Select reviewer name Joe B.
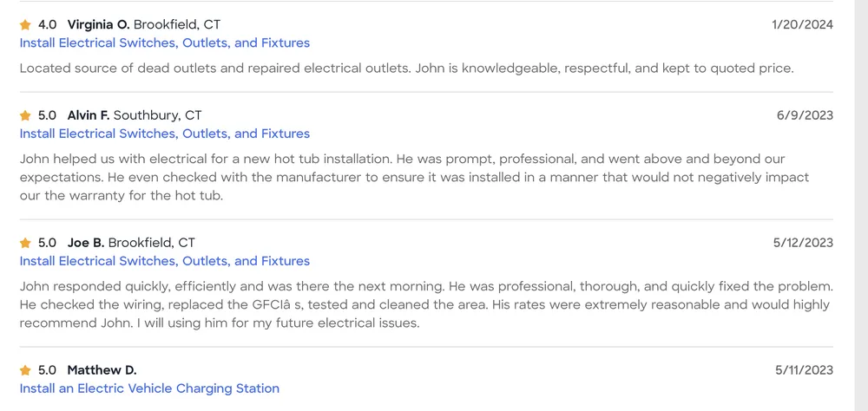This screenshot has width=868, height=411. (x=85, y=243)
